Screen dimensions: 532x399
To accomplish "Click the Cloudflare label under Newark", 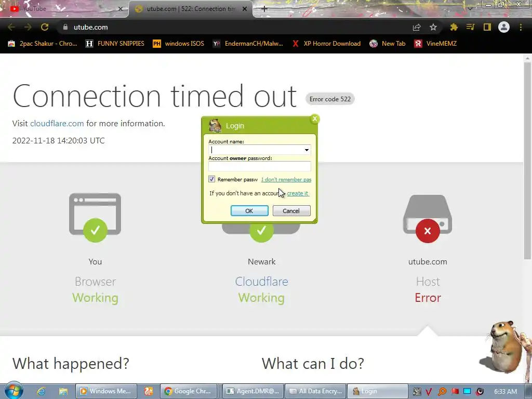I will click(x=262, y=282).
